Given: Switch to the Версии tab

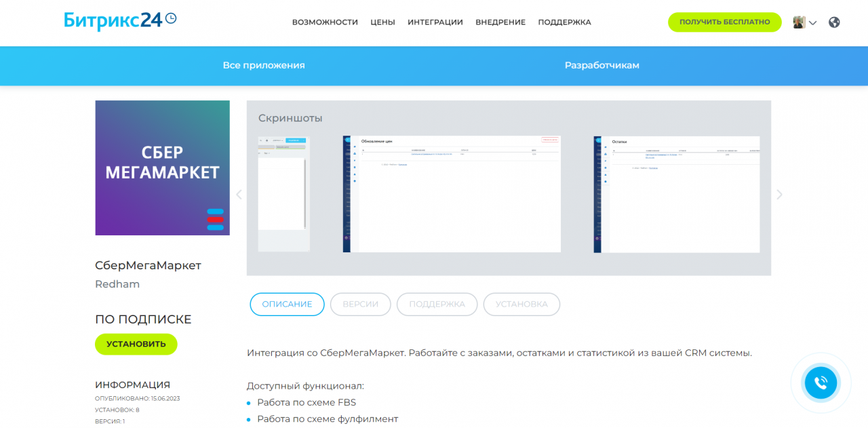Looking at the screenshot, I should (x=360, y=305).
